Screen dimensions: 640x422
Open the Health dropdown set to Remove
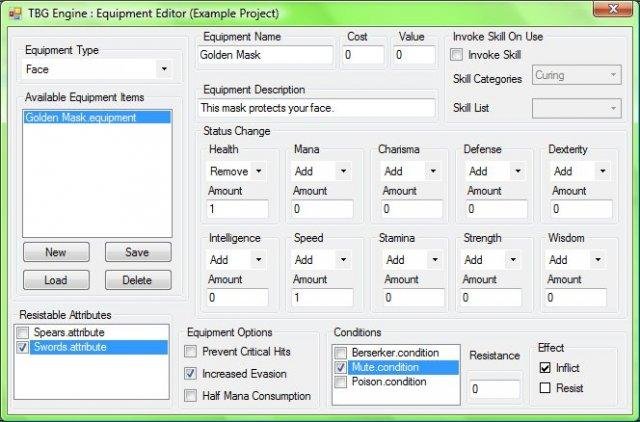click(237, 171)
